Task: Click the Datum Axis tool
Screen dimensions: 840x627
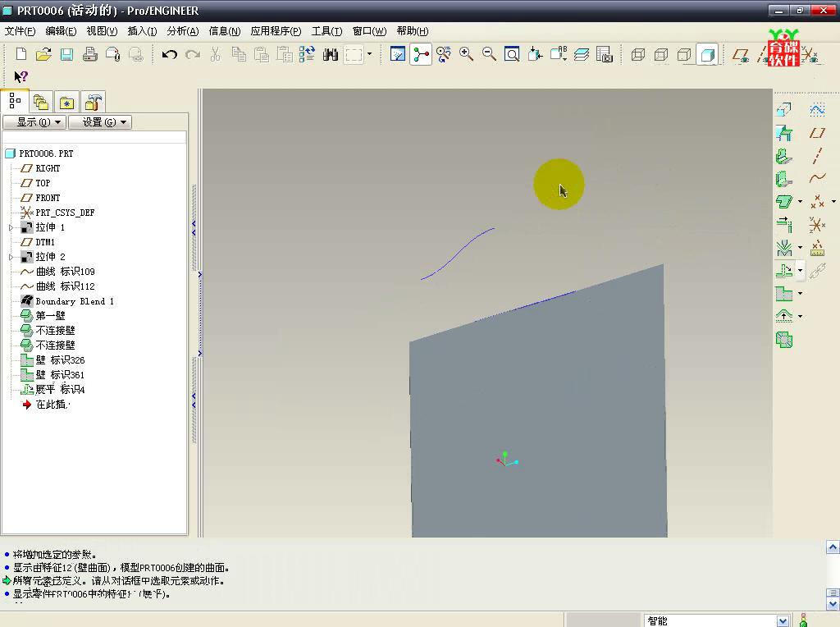Action: 817,156
